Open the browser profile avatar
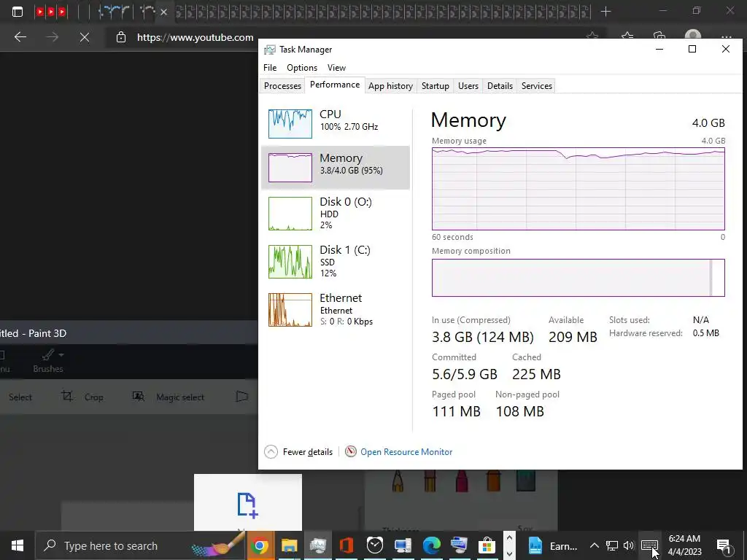 [693, 36]
